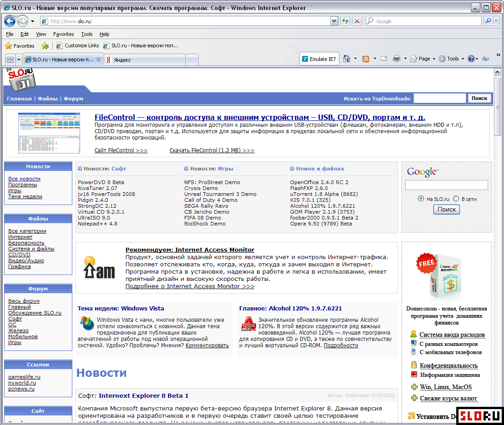Open Комментировать link for Windows Vista topic

tap(207, 345)
